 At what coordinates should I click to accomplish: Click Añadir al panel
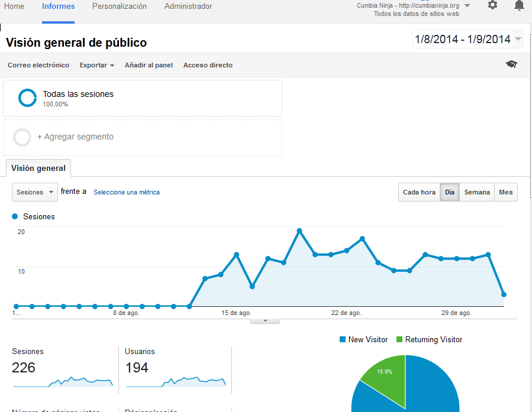(149, 65)
